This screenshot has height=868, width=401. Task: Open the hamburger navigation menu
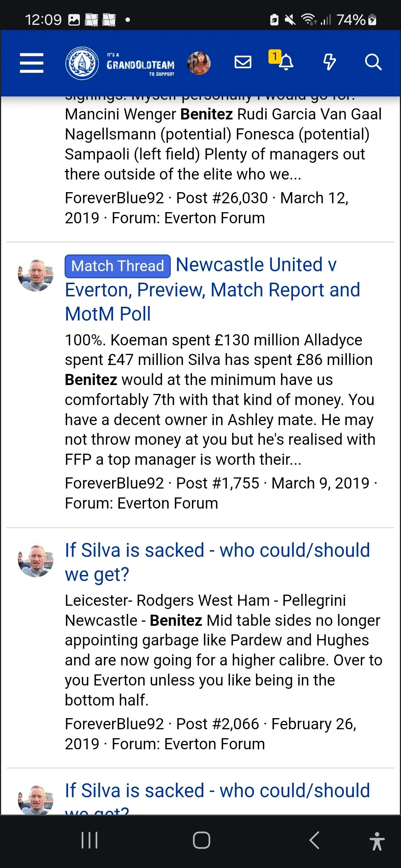coord(32,63)
